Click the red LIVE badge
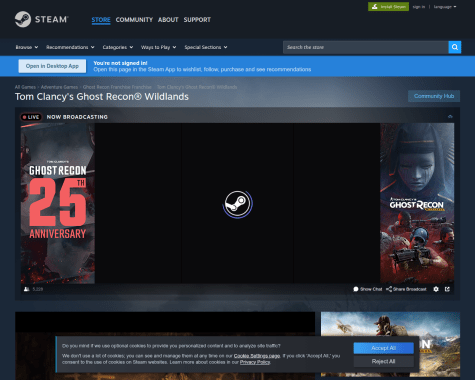This screenshot has height=380, width=475. (31, 117)
